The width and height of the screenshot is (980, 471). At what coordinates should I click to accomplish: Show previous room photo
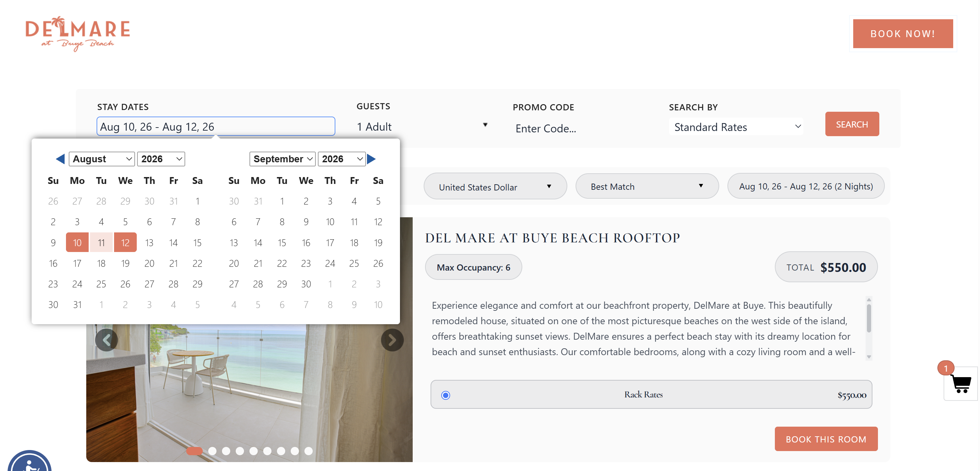(x=107, y=340)
